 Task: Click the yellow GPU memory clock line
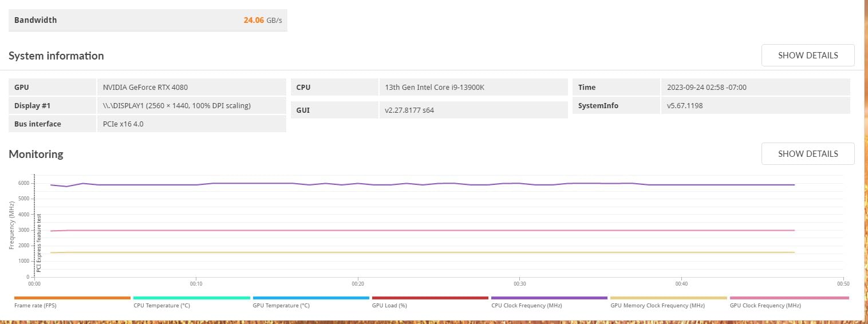coord(401,252)
